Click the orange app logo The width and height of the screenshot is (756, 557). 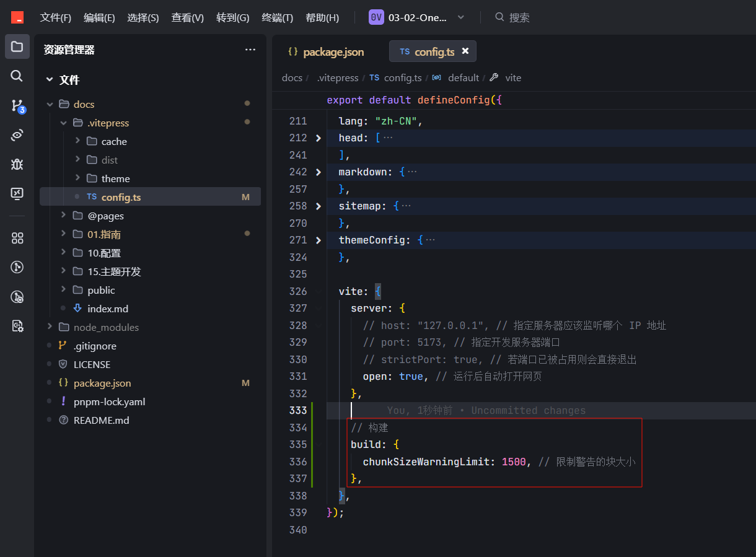(17, 17)
